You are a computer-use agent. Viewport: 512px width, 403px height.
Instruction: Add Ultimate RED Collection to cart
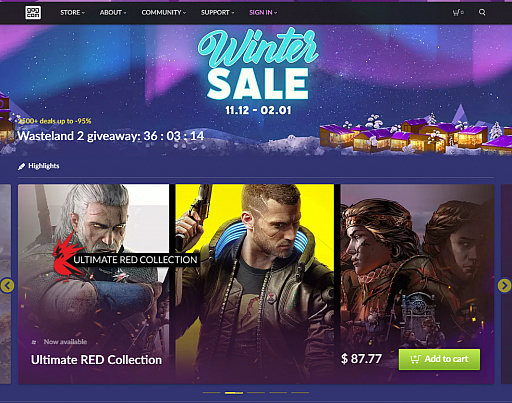[x=439, y=359]
